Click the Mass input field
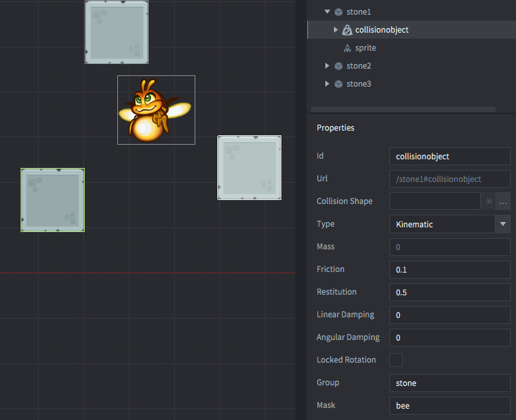Screen dimensions: 516x420 pos(450,247)
